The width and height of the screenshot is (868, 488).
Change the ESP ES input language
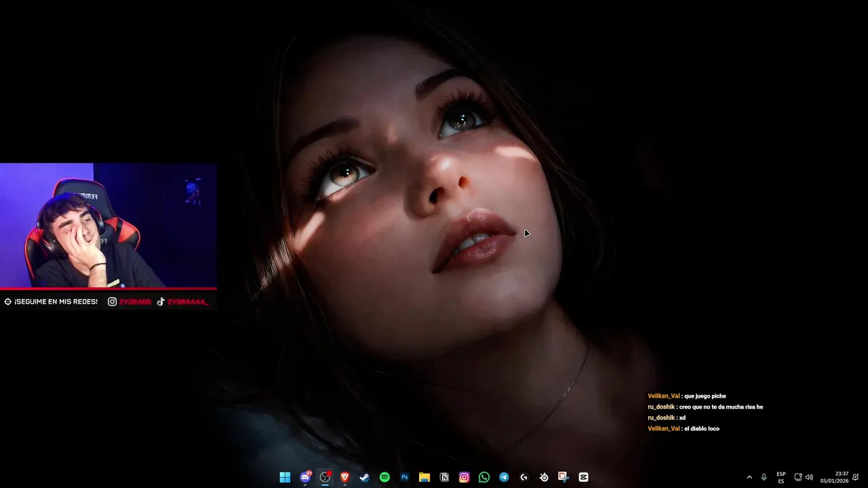pyautogui.click(x=781, y=477)
